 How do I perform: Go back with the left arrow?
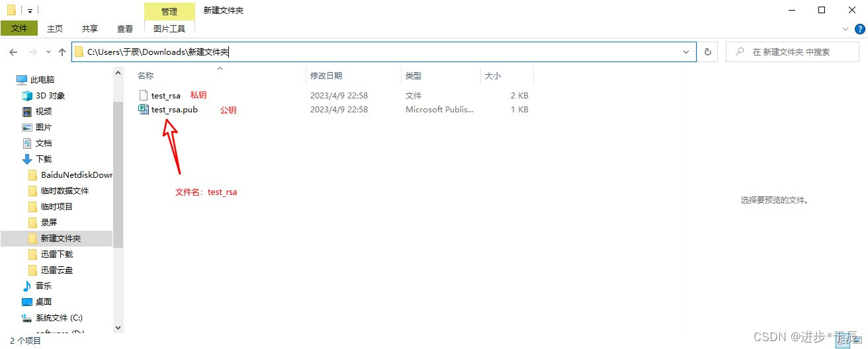(x=13, y=52)
